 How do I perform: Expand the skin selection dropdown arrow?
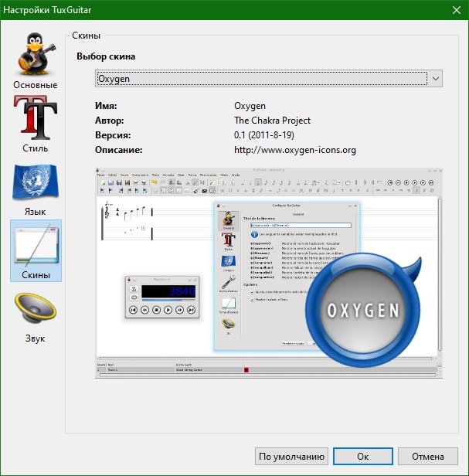(436, 79)
